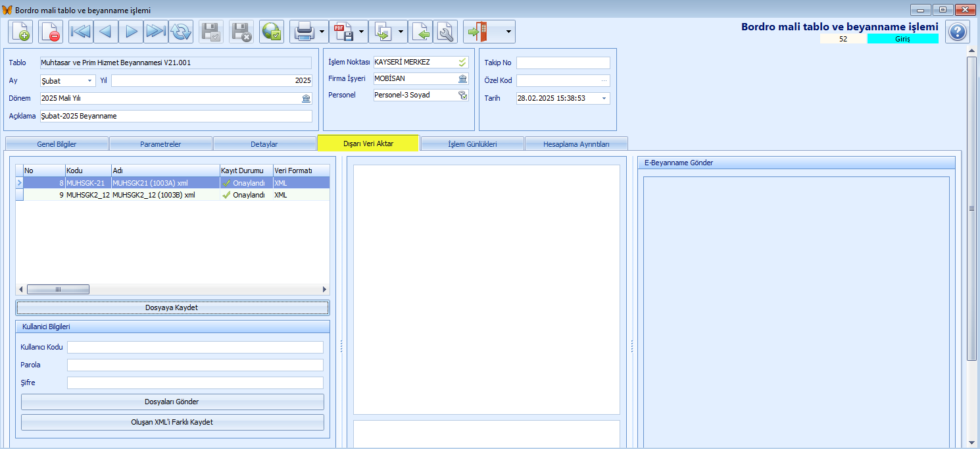Open the wrench settings tool
This screenshot has width=980, height=449.
[445, 32]
